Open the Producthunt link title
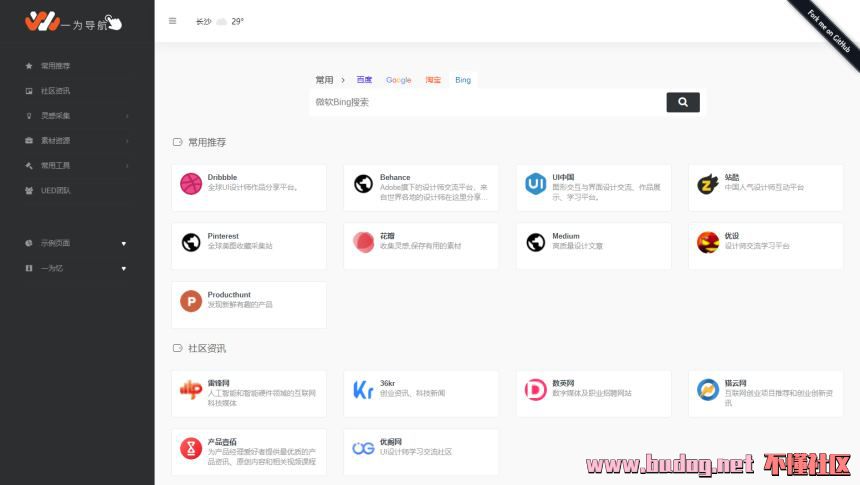The height and width of the screenshot is (485, 860). click(229, 295)
